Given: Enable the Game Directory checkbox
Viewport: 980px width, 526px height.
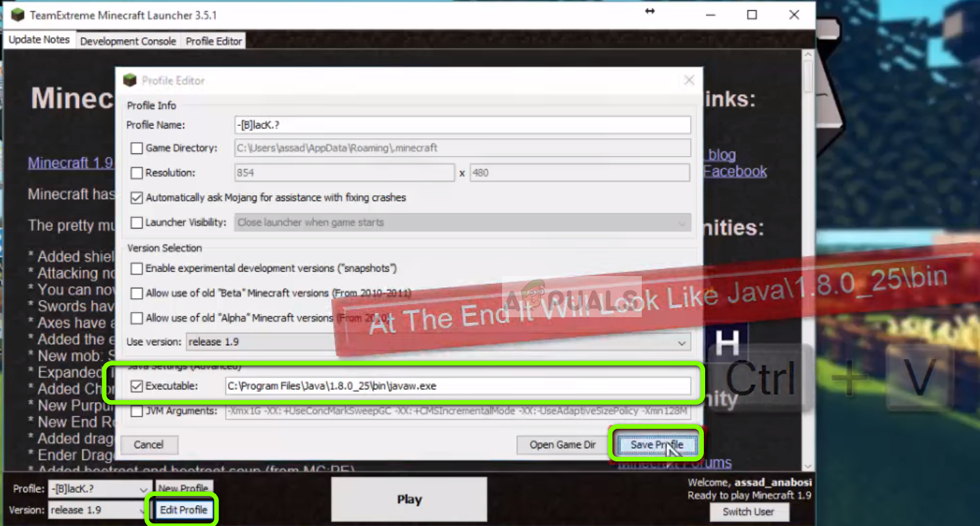Looking at the screenshot, I should click(x=136, y=148).
